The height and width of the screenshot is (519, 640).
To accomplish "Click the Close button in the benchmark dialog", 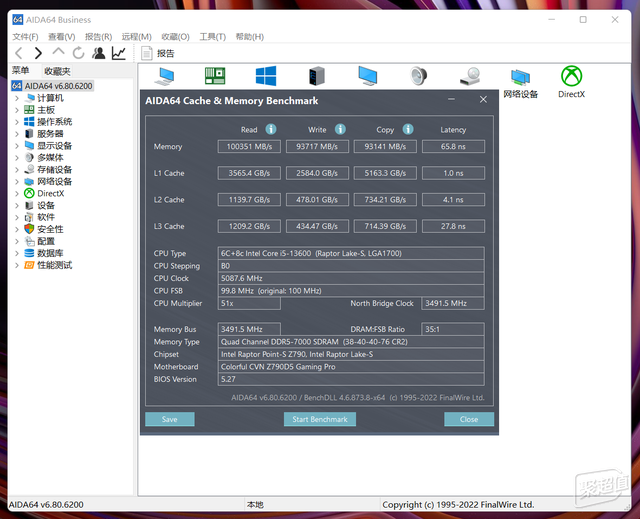I will (x=469, y=419).
